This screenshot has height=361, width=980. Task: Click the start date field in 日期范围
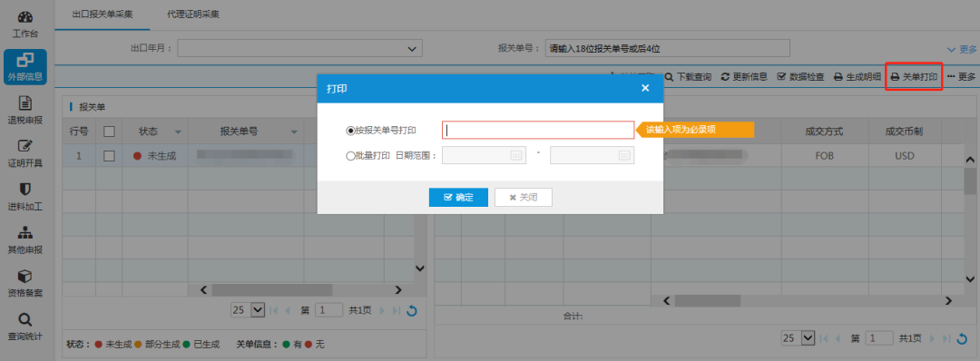tap(484, 155)
